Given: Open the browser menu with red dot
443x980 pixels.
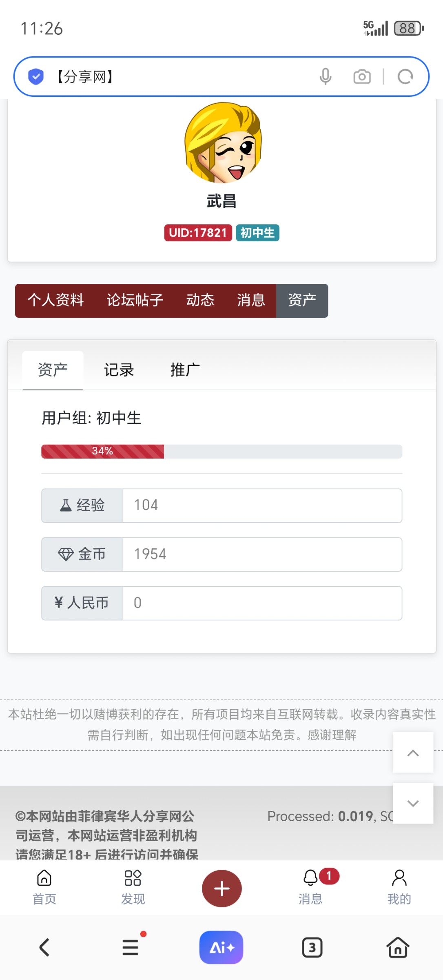Looking at the screenshot, I should click(130, 947).
